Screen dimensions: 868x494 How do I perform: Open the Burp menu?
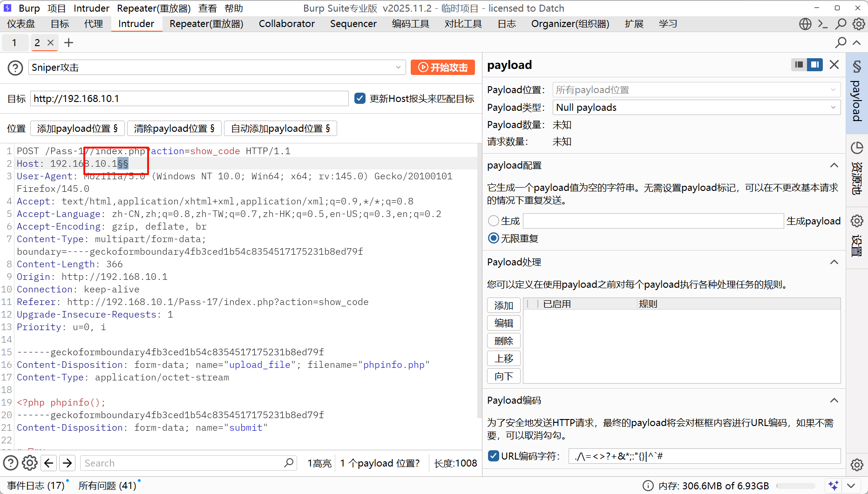[x=29, y=8]
